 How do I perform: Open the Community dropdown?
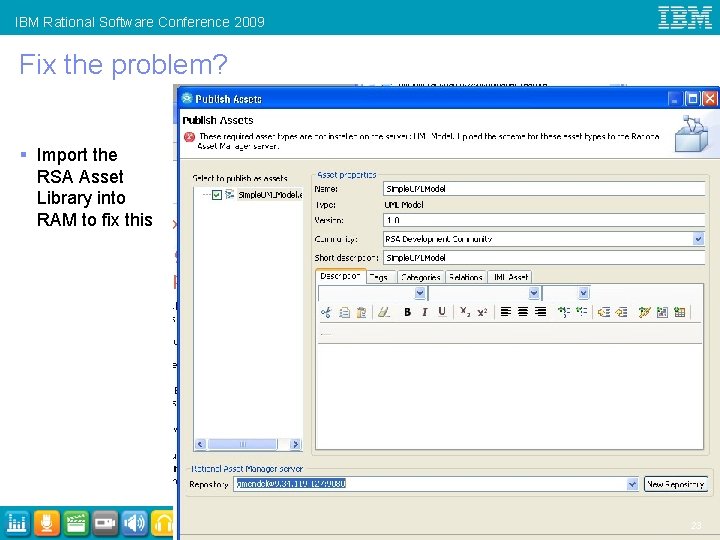(x=698, y=239)
